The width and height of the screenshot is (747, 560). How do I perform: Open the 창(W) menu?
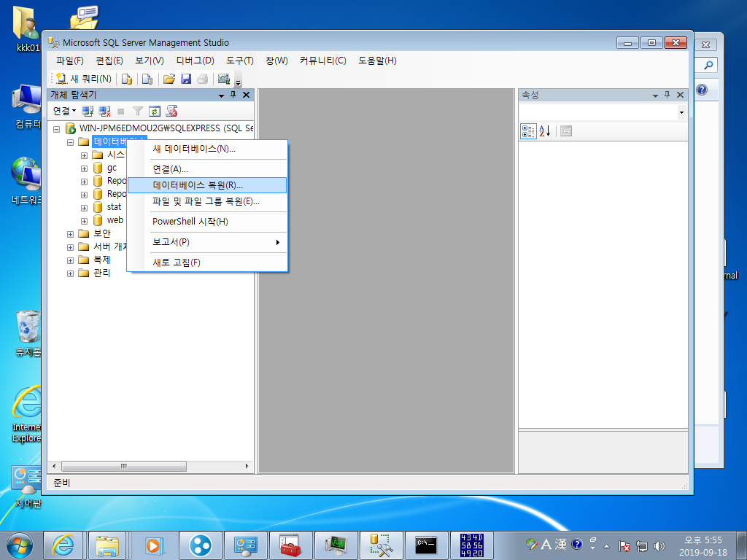click(x=276, y=61)
